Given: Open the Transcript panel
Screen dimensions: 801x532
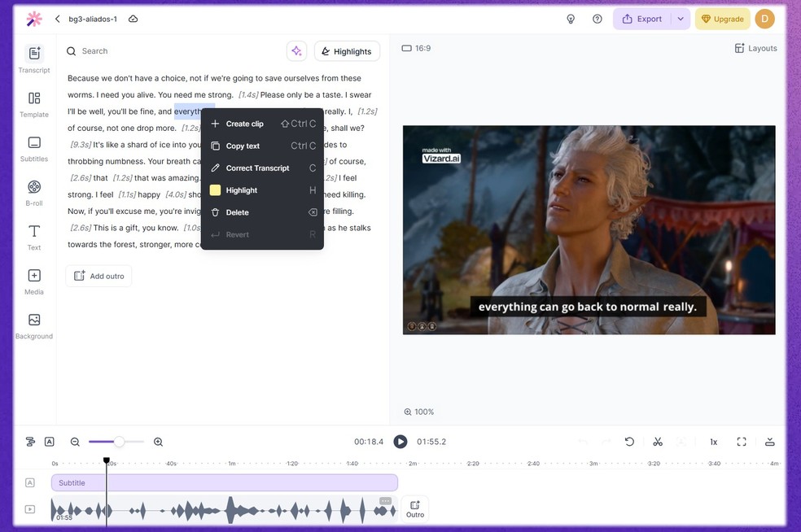Looking at the screenshot, I should [34, 59].
